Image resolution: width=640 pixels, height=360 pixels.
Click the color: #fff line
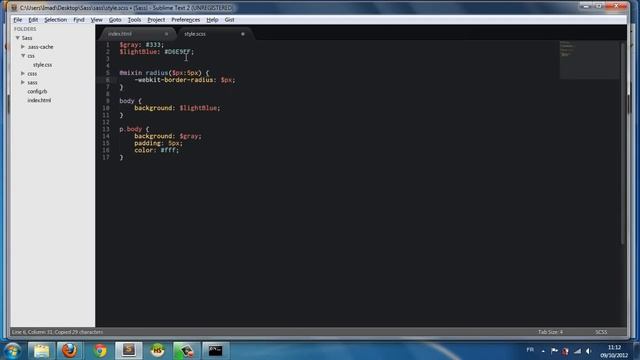(157, 150)
